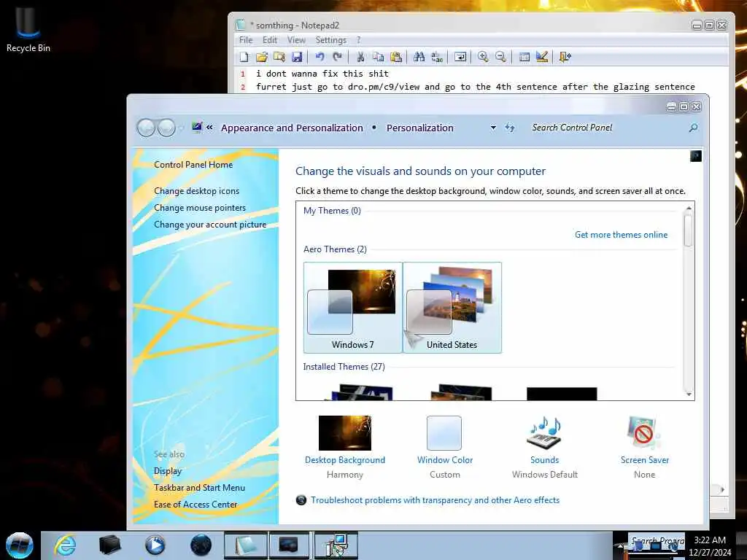Click the Aero Themes (2) heading
This screenshot has height=560, width=747.
tap(335, 249)
